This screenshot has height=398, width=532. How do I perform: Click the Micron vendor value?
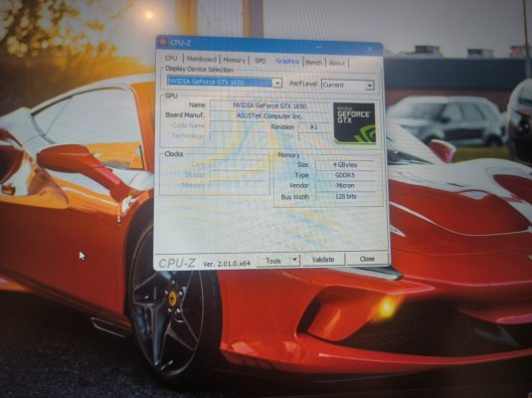[345, 185]
